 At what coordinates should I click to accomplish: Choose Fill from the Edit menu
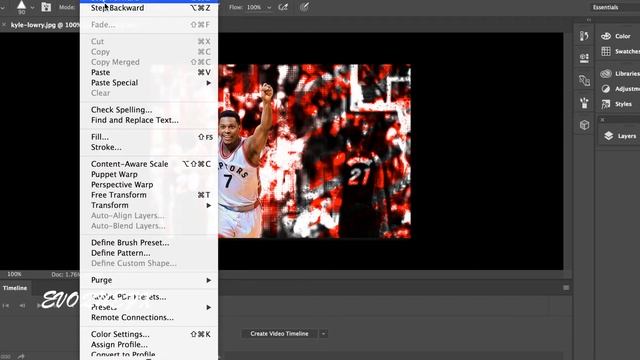tap(149, 137)
